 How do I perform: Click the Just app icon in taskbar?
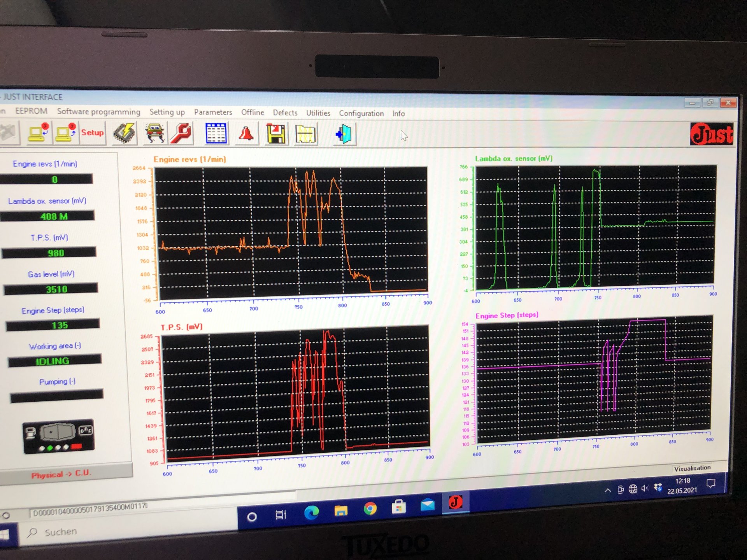[x=456, y=502]
